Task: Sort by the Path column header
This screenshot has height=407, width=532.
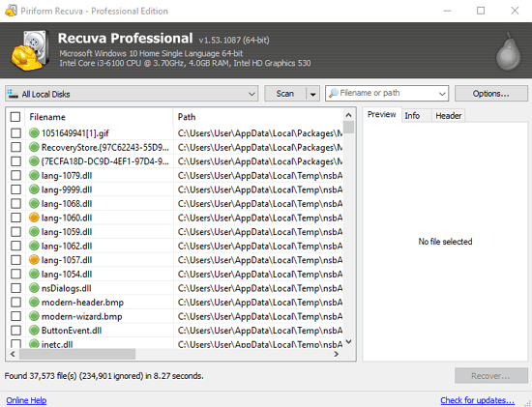Action: point(258,117)
